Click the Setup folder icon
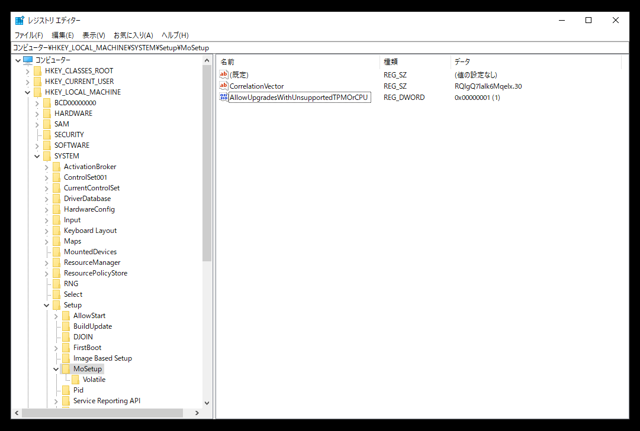The image size is (640, 431). coord(57,305)
